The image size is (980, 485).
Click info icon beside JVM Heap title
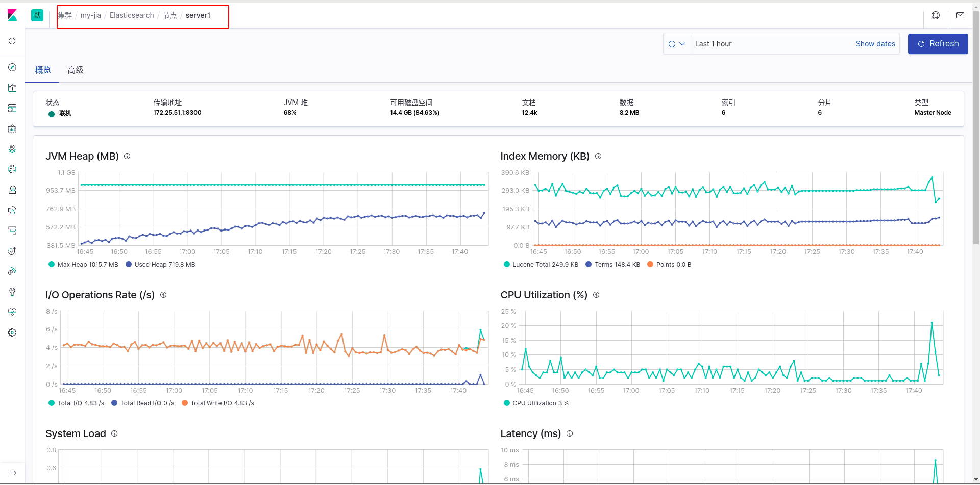click(x=127, y=156)
